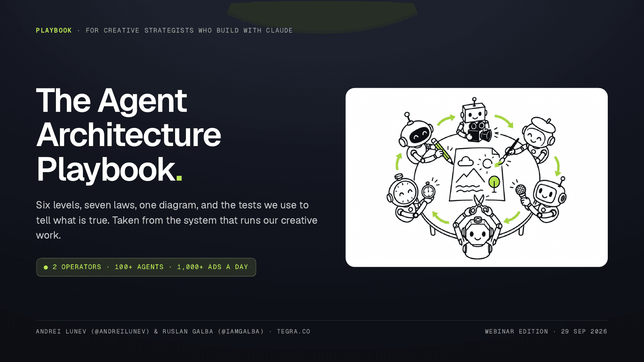Open the TEGRA.CO link in the footer
The image size is (644, 362).
click(x=293, y=331)
